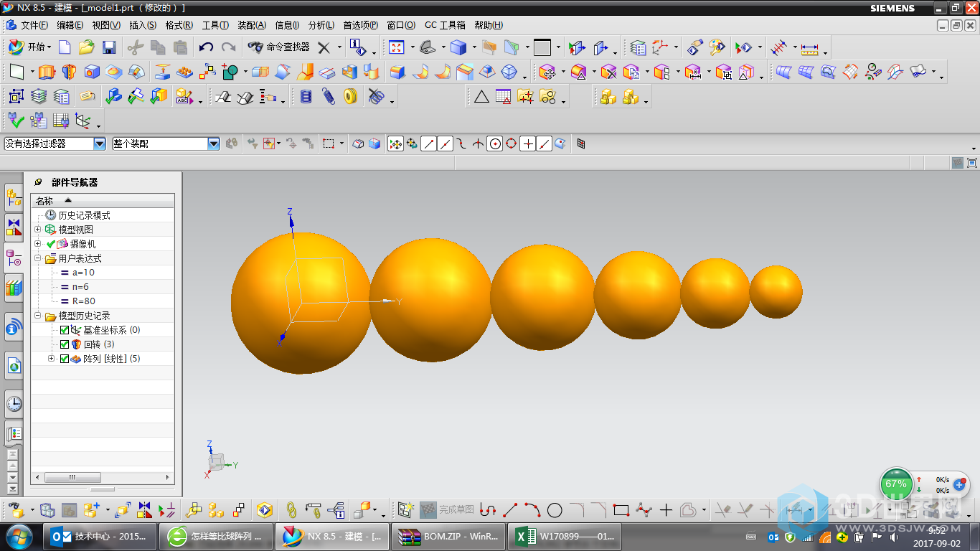980x551 pixels.
Task: Sort by the 名称 column header
Action: click(103, 201)
